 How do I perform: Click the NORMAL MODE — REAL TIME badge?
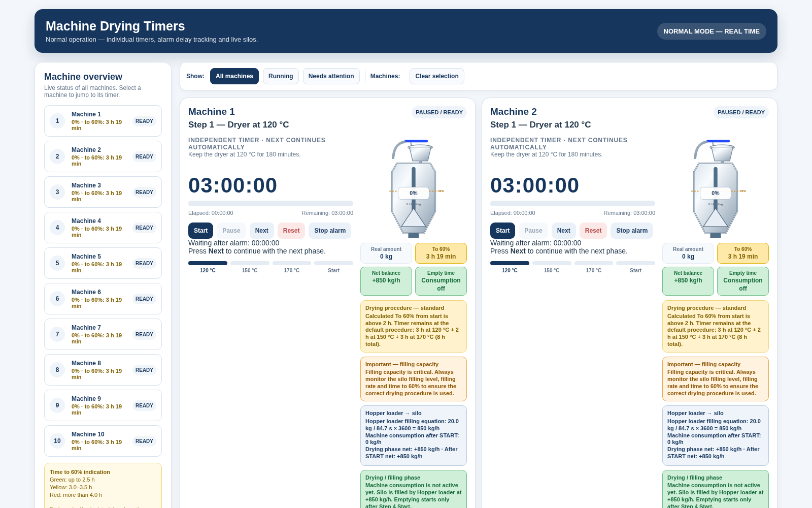(x=712, y=31)
